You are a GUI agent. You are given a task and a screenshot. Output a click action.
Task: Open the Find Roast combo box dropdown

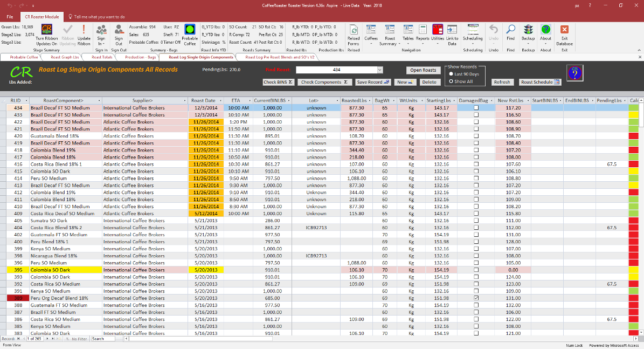tap(379, 70)
